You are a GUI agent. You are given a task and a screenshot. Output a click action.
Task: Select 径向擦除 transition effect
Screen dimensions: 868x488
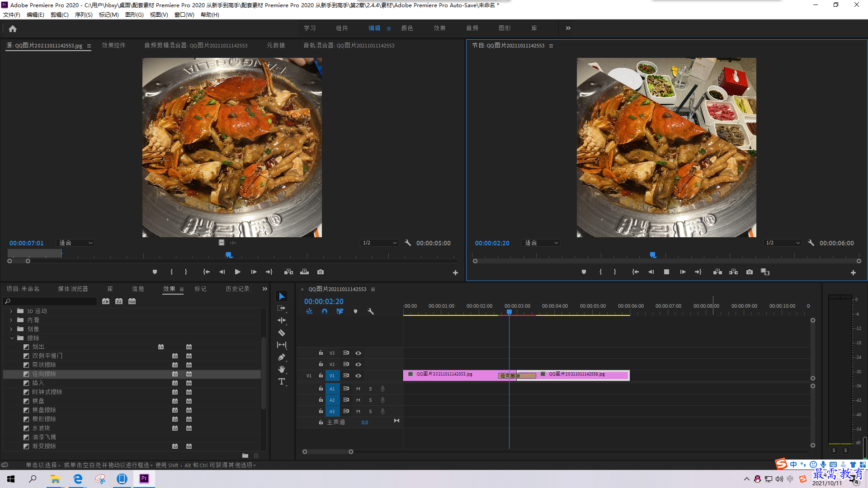(x=44, y=374)
